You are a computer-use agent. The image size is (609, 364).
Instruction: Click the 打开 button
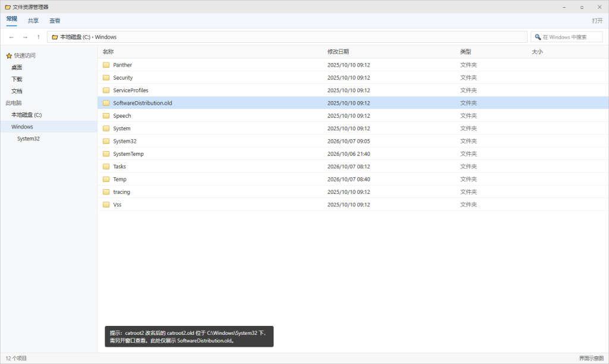[x=597, y=21]
